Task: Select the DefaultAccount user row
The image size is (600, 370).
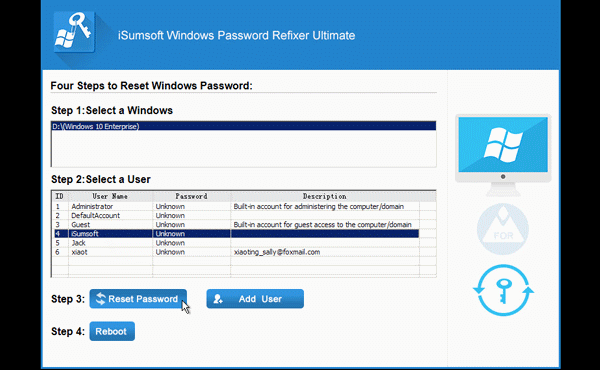Action: tap(236, 215)
